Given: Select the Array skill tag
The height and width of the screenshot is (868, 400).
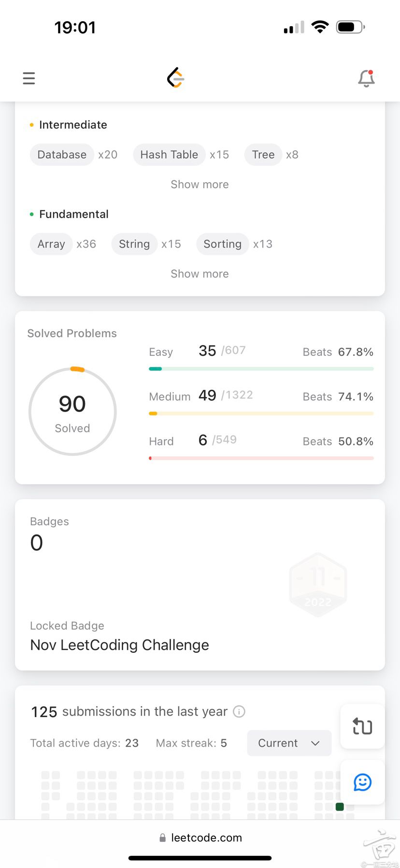Looking at the screenshot, I should 51,244.
